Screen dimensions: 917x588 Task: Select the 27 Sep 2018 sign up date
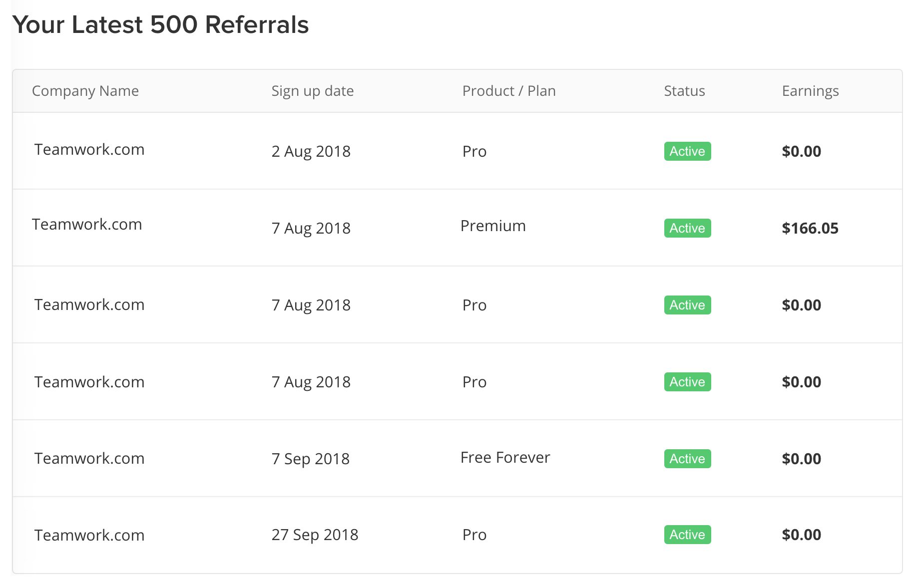(x=315, y=535)
